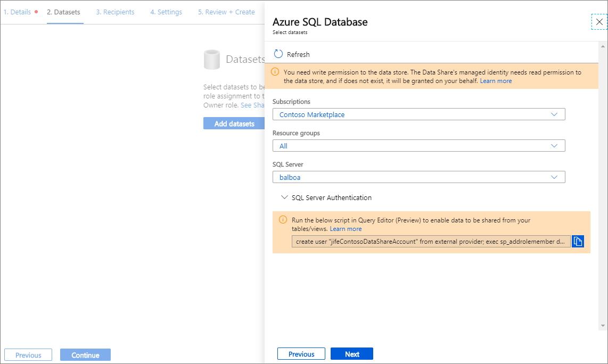Open the Resource groups dropdown
The height and width of the screenshot is (364, 608).
coord(418,145)
